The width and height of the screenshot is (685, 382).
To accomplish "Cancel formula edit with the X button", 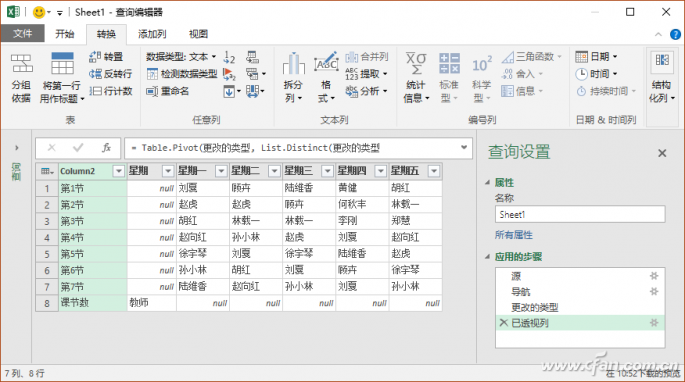I will coord(52,148).
